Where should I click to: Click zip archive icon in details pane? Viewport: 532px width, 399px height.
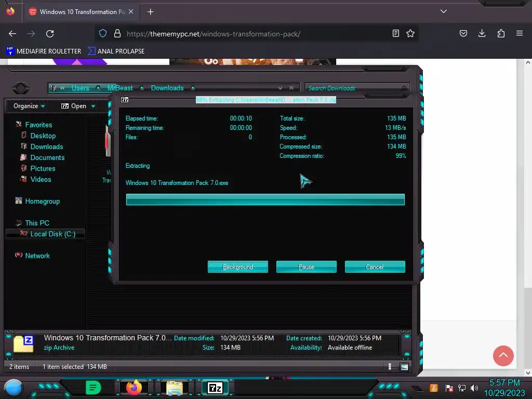click(x=23, y=344)
